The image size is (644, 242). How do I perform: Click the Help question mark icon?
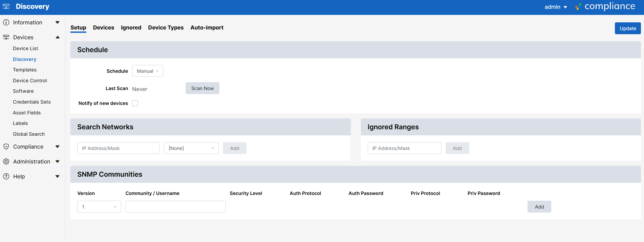pos(6,176)
